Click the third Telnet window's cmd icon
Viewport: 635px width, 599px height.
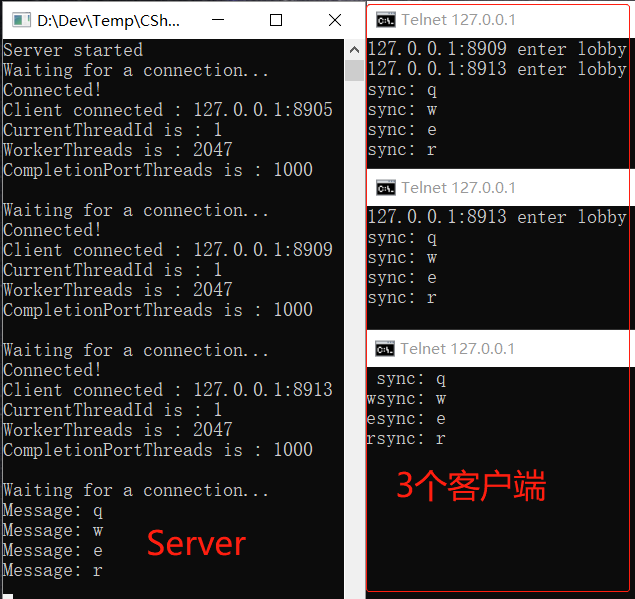click(385, 349)
